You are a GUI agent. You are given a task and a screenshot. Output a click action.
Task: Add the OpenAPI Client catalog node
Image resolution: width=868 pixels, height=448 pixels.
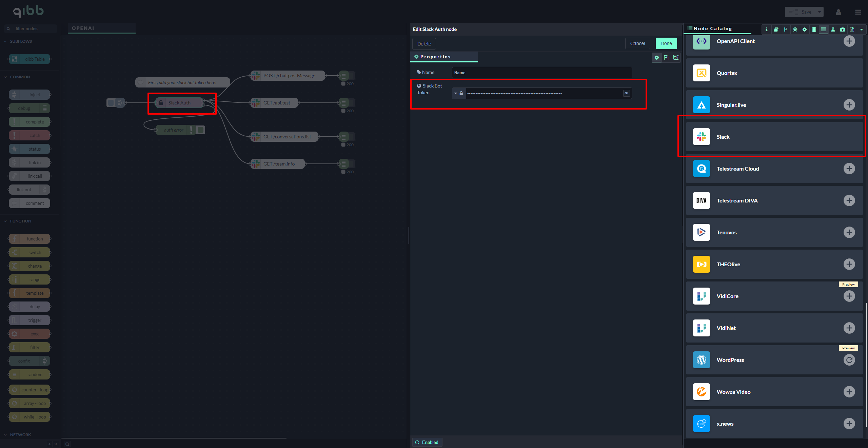pos(849,41)
